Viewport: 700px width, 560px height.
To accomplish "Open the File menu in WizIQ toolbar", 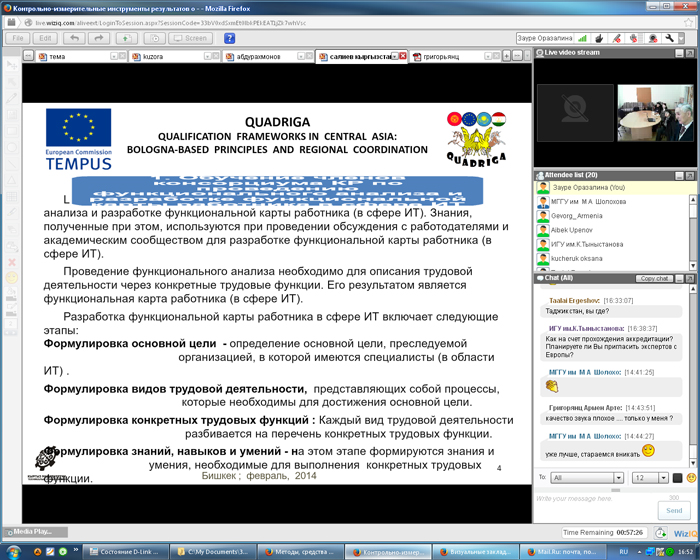I will click(x=17, y=38).
